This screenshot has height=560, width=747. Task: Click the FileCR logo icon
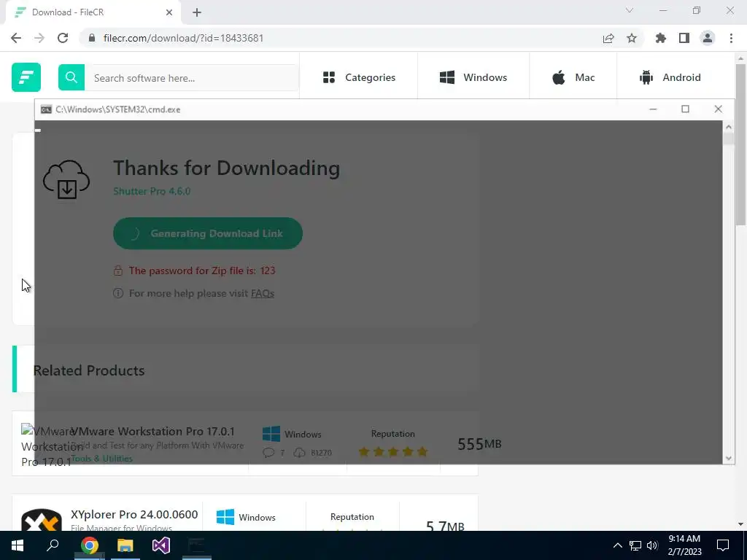pos(26,77)
